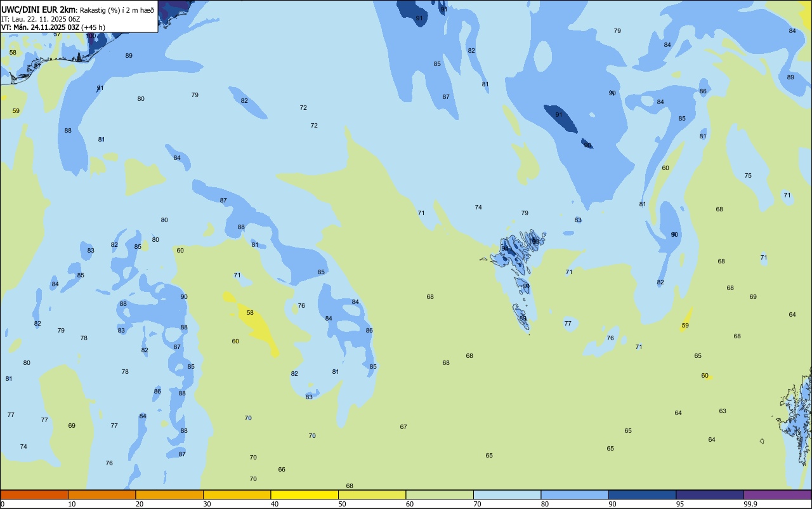Select the humidity value '67' on the map

tap(403, 427)
